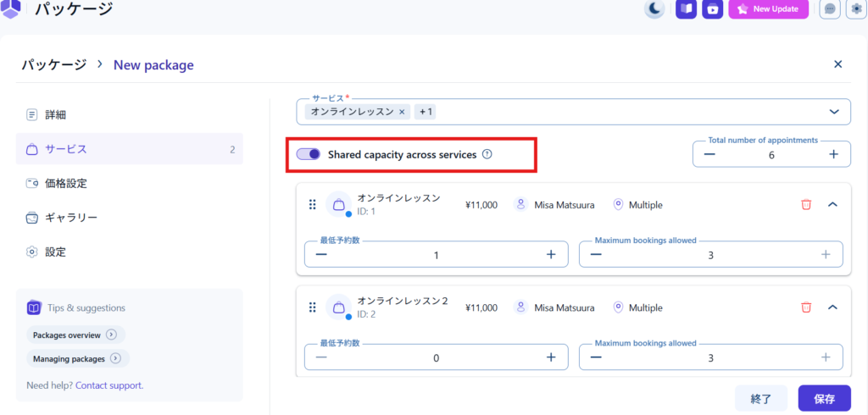The height and width of the screenshot is (415, 868).
Task: Toggle dark mode moon icon
Action: pos(655,9)
